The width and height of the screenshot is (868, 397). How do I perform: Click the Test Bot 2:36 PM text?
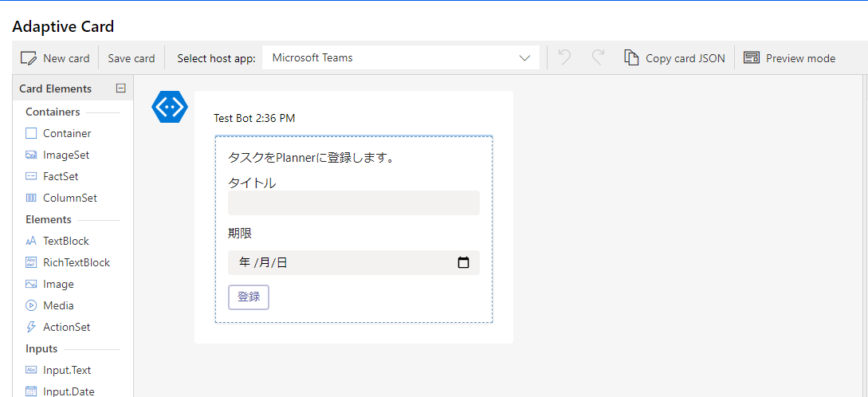point(254,118)
